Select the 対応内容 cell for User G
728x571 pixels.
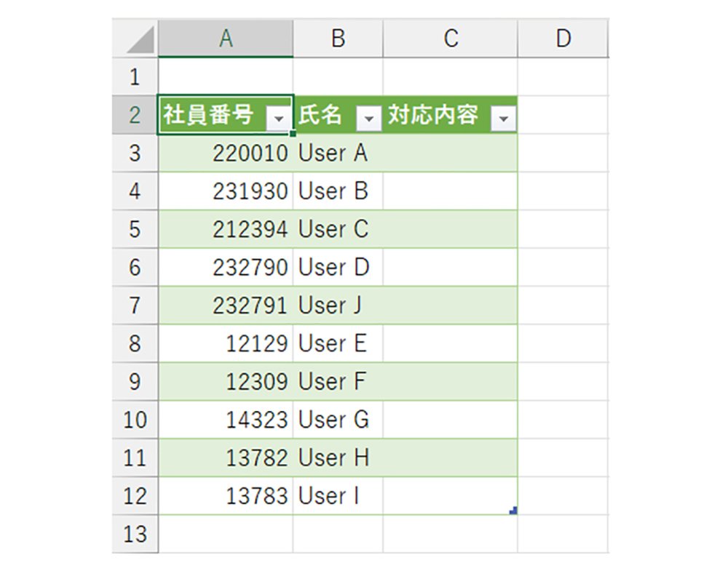pos(451,420)
